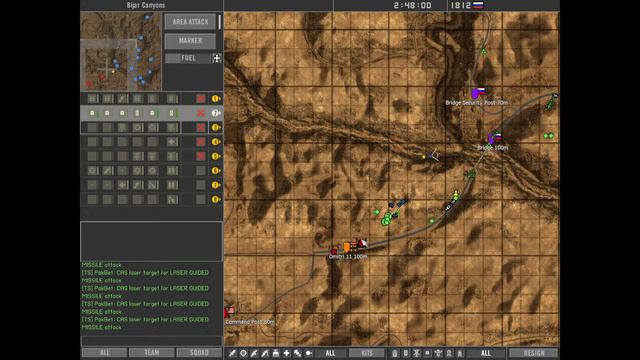
Task: Click the green unit marker north of Bridge Security Post
Action: coord(484,51)
